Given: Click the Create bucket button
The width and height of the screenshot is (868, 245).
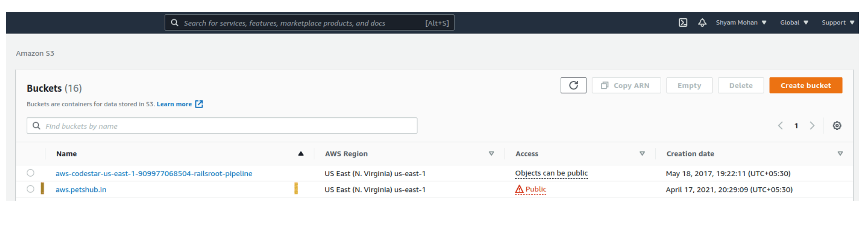Looking at the screenshot, I should click(x=805, y=85).
